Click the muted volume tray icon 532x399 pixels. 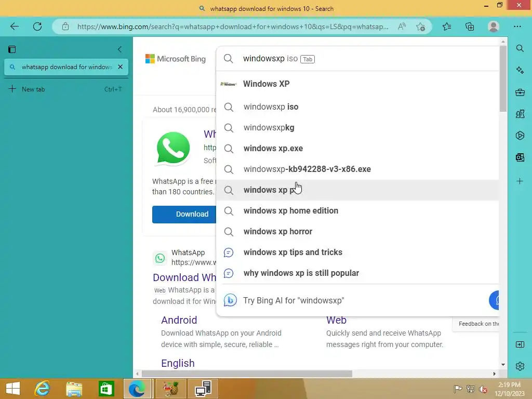click(x=483, y=389)
